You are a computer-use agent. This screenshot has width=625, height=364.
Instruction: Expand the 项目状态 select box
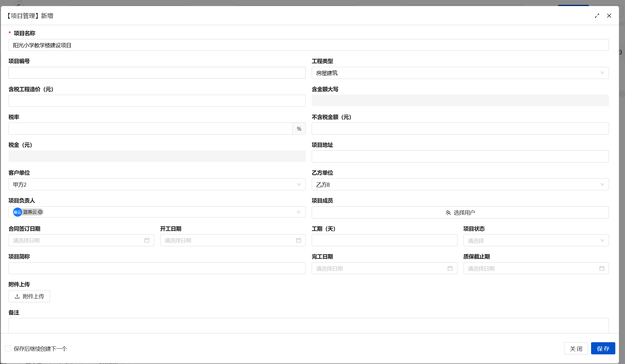pyautogui.click(x=536, y=241)
